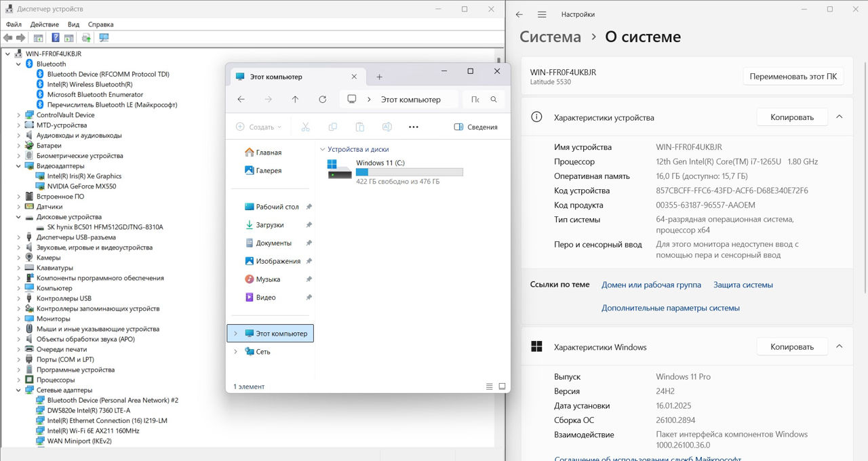Go up one folder level in Explorer

(295, 100)
